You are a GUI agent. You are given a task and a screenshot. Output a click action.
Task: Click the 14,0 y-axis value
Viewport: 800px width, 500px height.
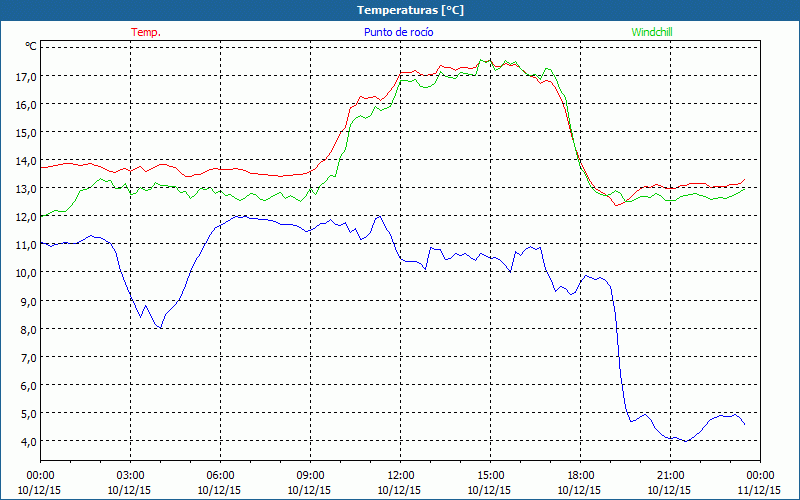coord(27,161)
